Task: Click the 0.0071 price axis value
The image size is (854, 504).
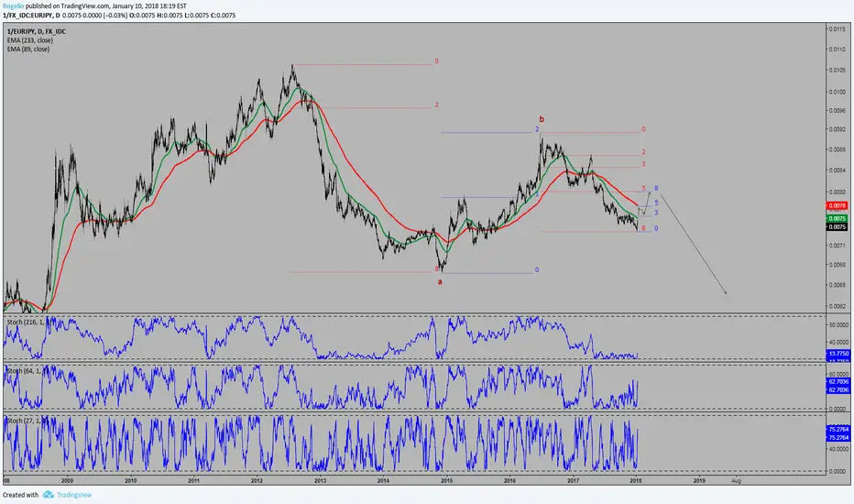Action: click(x=838, y=246)
